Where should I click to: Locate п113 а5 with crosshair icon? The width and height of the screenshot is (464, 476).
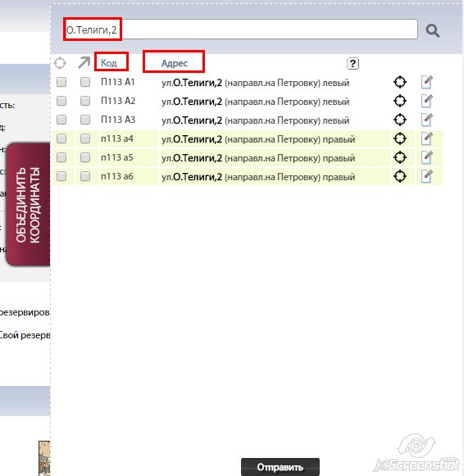click(x=400, y=157)
